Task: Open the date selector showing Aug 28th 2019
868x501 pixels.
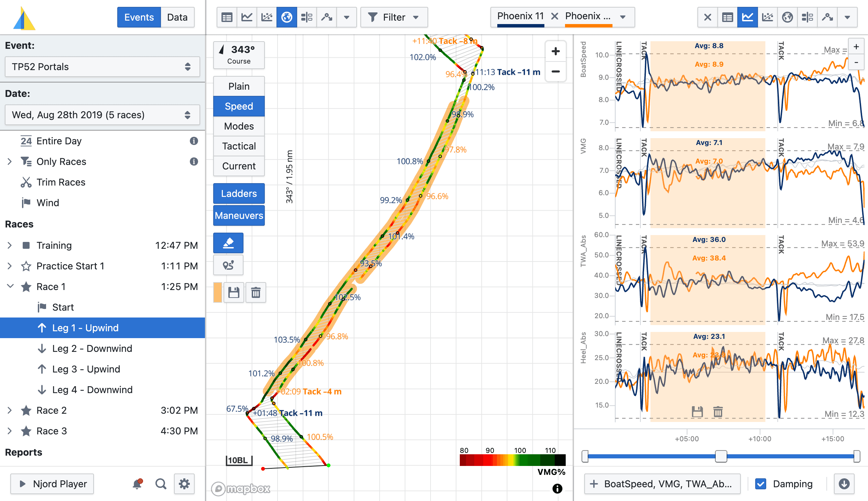Action: 102,114
